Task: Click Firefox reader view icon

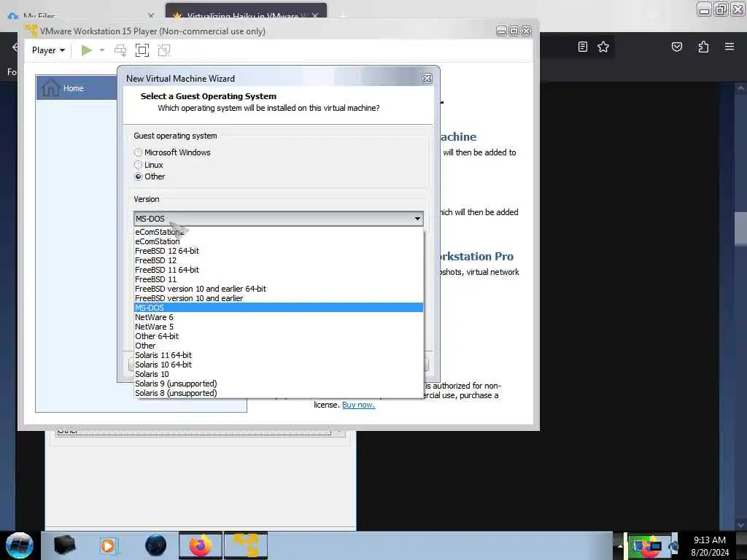Action: pyautogui.click(x=582, y=47)
